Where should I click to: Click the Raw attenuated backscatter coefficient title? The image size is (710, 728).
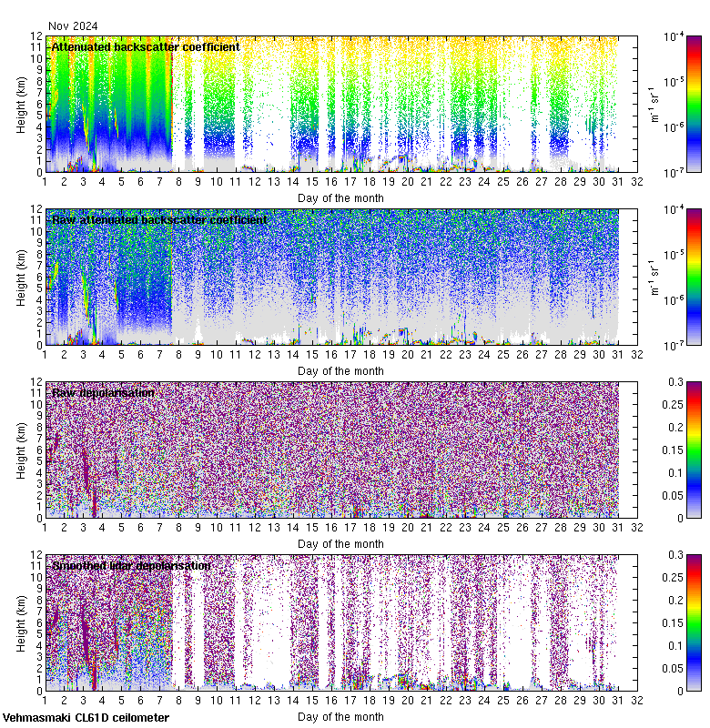(159, 219)
